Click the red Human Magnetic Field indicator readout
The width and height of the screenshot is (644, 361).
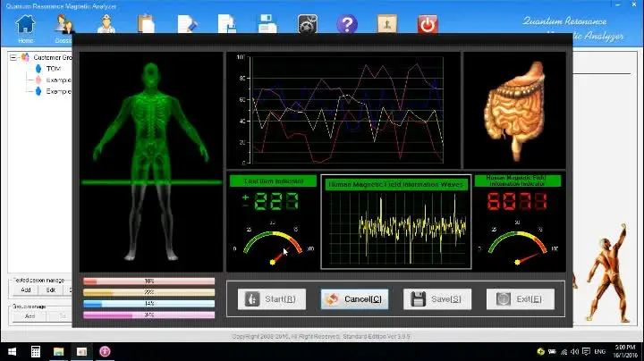coord(517,201)
